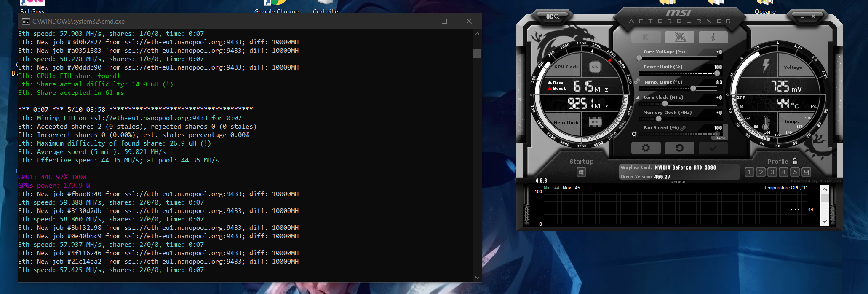Click "Eth speed: 57.425 MH/s" last line
868x294 pixels.
click(111, 270)
